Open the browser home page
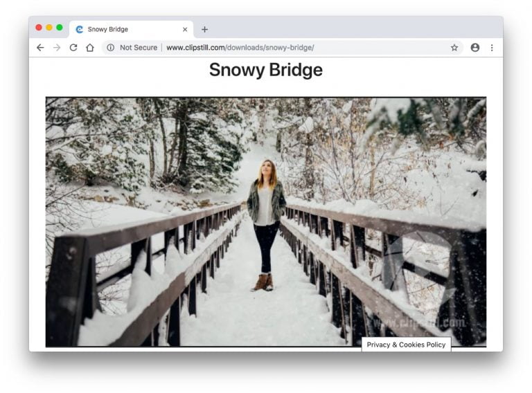Image resolution: width=532 pixels, height=393 pixels. [90, 48]
